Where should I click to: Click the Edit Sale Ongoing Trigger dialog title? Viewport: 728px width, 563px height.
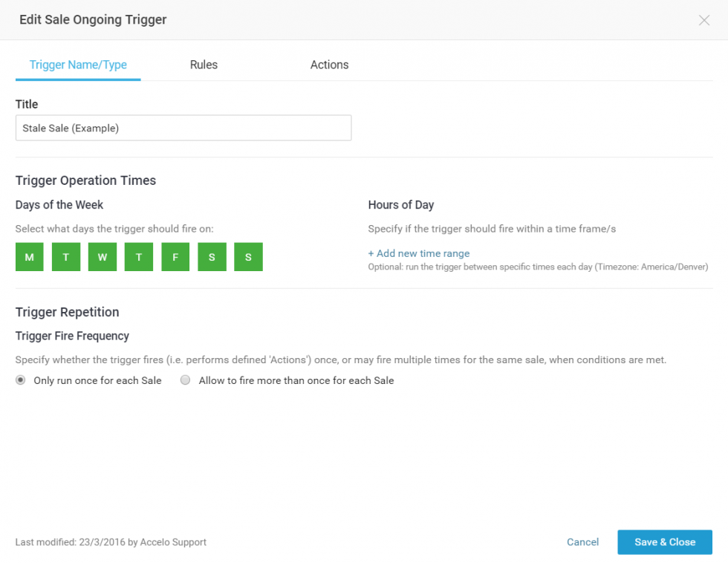click(x=93, y=20)
